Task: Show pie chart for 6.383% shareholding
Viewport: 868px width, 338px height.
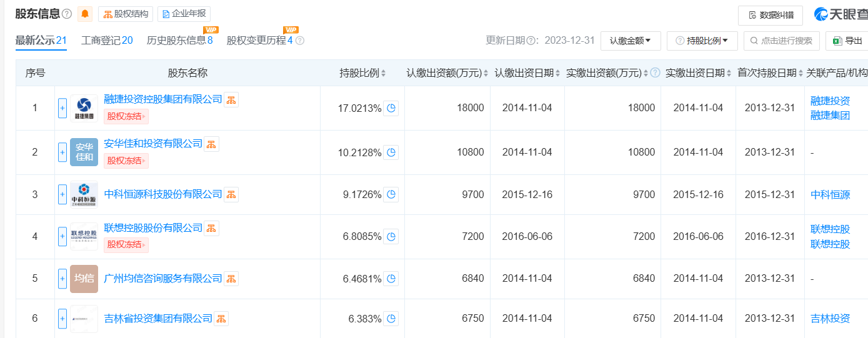Action: click(391, 319)
